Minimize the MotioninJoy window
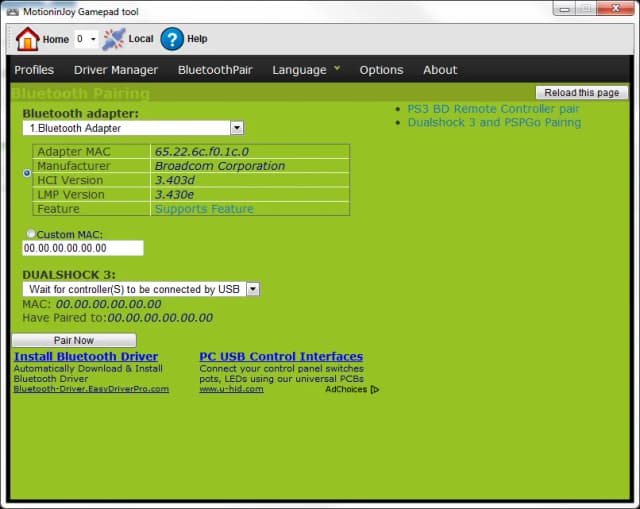Screen dimensions: 640x509 [x=564, y=9]
